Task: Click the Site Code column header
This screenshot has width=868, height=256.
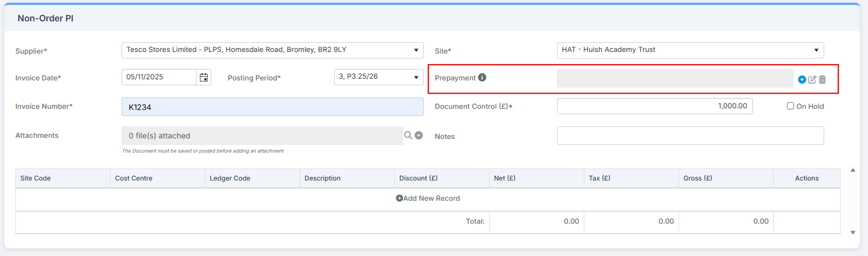Action: coord(36,178)
